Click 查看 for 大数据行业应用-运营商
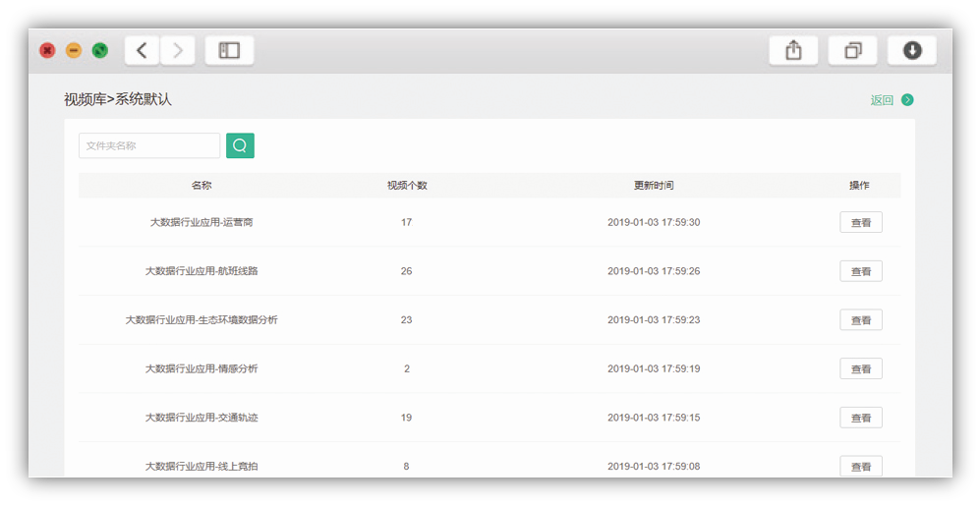This screenshot has width=980, height=506. click(x=860, y=222)
